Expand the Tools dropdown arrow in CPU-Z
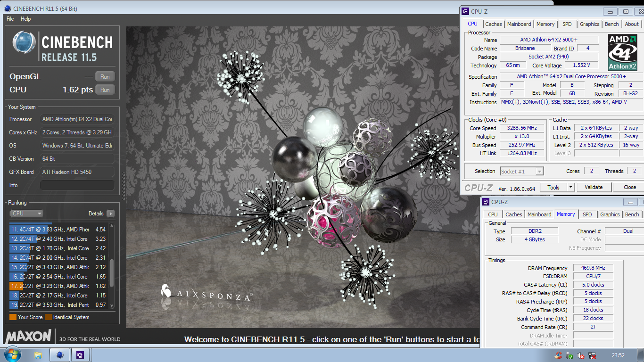This screenshot has height=362, width=644. (x=570, y=187)
